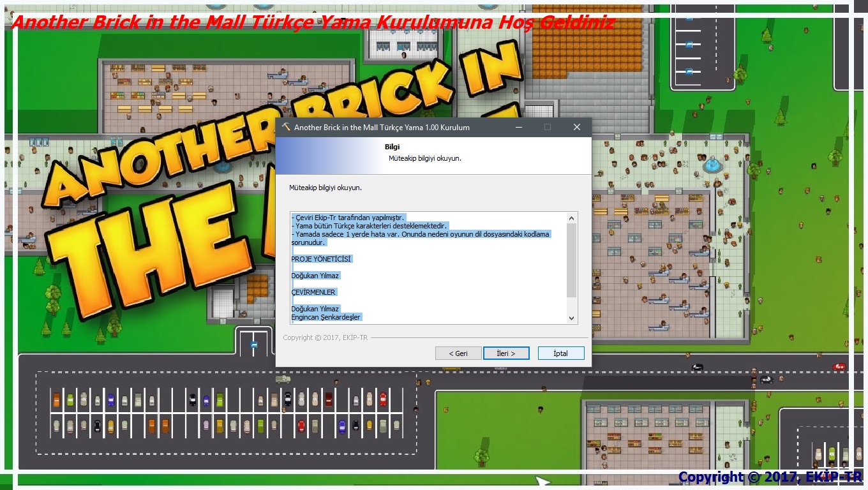Click the "Çeviri Ekip-Tr tarafından yapılmıştır" line
This screenshot has height=490, width=868.
point(348,218)
